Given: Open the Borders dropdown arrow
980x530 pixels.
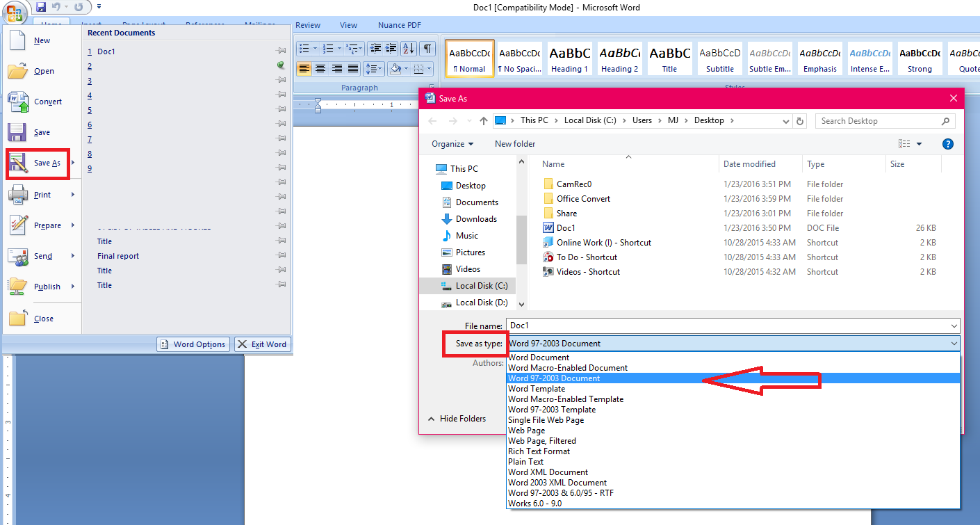Looking at the screenshot, I should [x=429, y=68].
